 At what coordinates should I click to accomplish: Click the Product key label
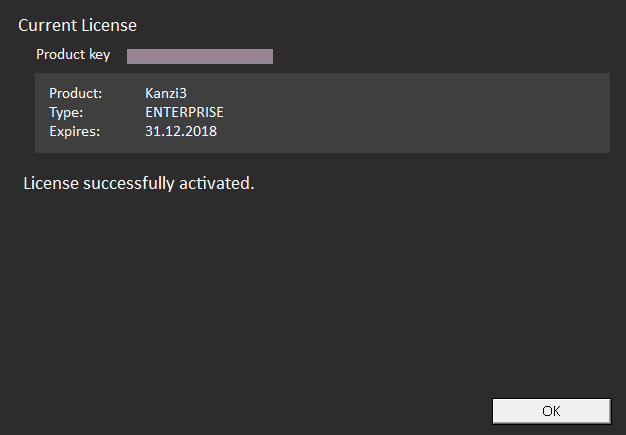(x=73, y=55)
